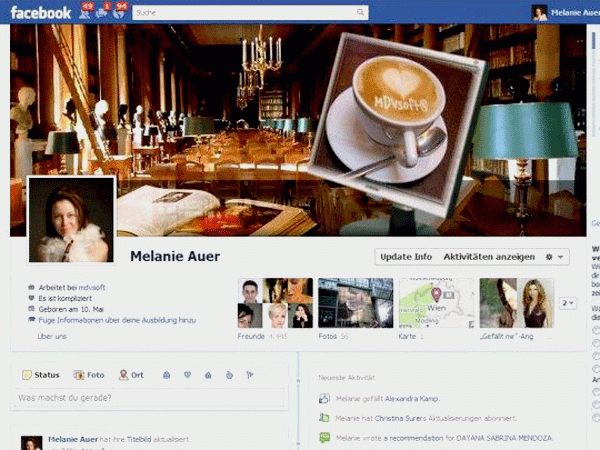Open Christina Surers link in activity
The height and width of the screenshot is (450, 600).
[x=400, y=418]
